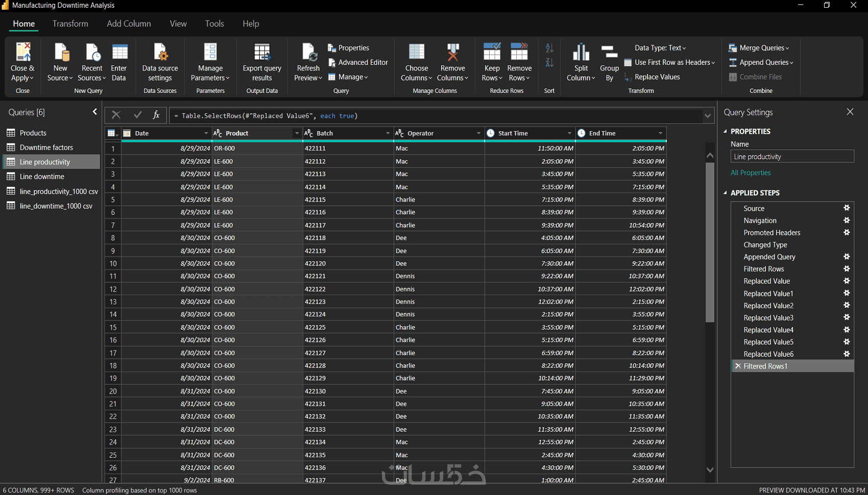Image resolution: width=868 pixels, height=495 pixels.
Task: Sort ascending with the A-Z icon
Action: click(549, 48)
